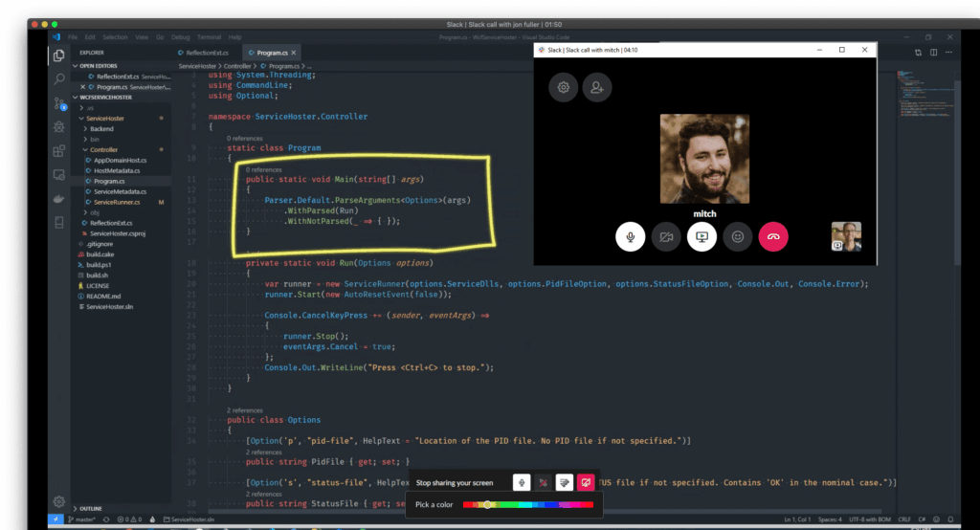Open ServiceRunner.cs in the file tree

[117, 202]
